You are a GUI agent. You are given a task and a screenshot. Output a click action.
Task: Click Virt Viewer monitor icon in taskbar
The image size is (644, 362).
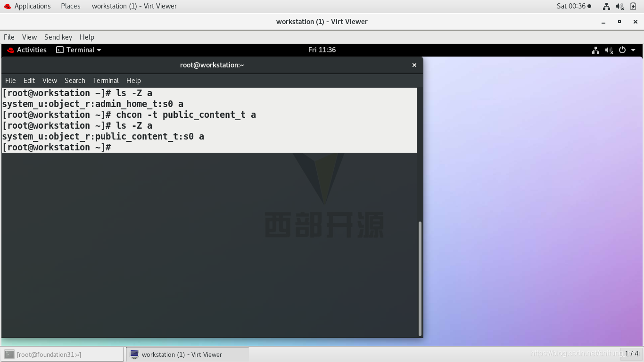[134, 354]
